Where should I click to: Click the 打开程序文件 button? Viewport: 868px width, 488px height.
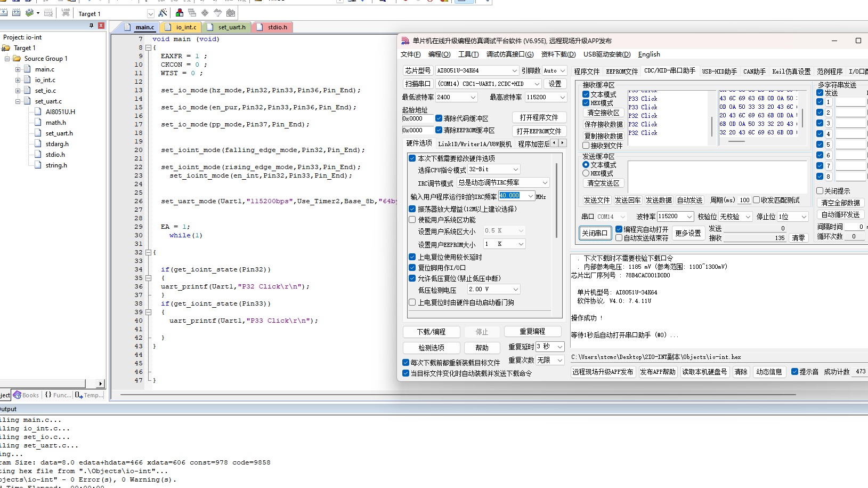pyautogui.click(x=539, y=117)
